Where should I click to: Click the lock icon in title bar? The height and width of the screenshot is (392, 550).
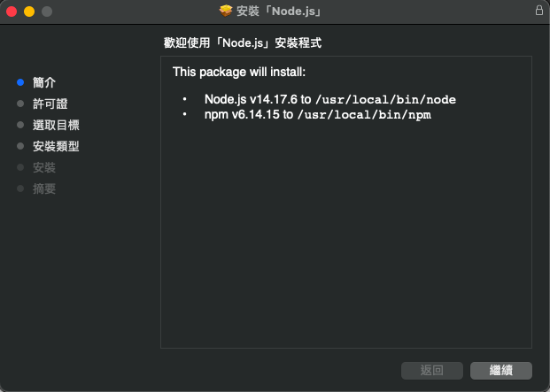[x=539, y=10]
